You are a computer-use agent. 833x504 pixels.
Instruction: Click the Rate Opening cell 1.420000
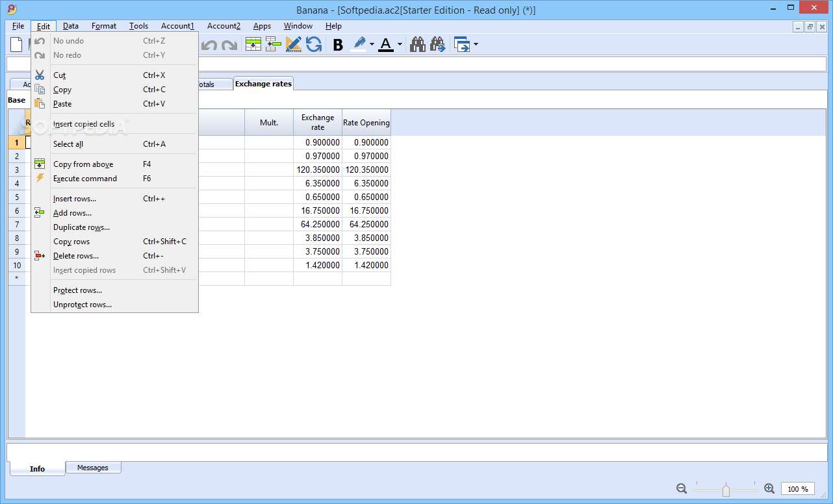366,265
